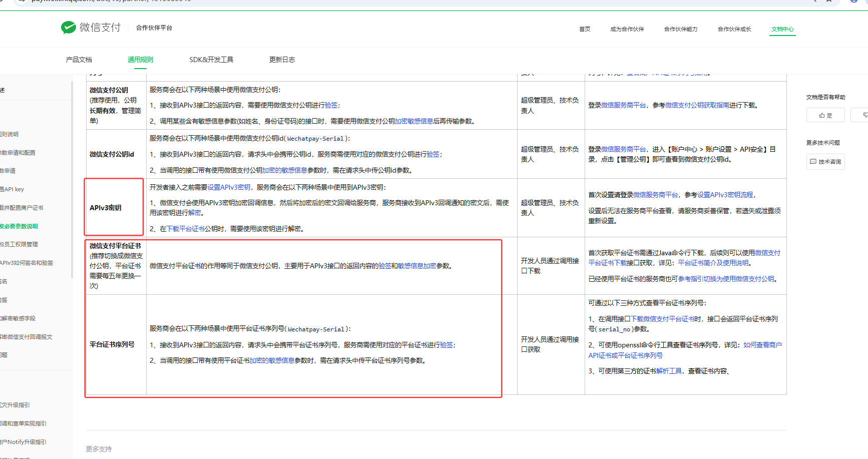Open 验签 link in the 微信支付公钥 row
The width and height of the screenshot is (868, 459).
coord(331,105)
